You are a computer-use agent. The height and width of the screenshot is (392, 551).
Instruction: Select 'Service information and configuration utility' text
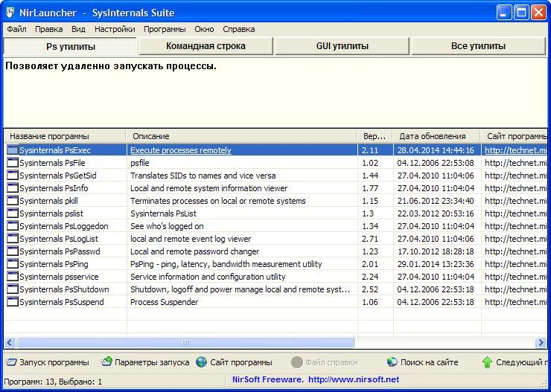click(208, 277)
